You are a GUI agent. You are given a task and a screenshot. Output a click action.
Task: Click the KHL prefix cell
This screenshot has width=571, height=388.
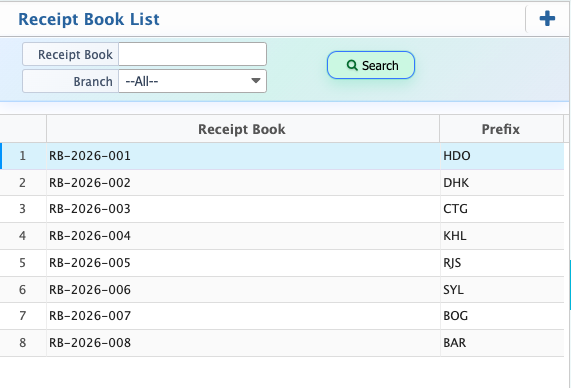click(x=502, y=236)
